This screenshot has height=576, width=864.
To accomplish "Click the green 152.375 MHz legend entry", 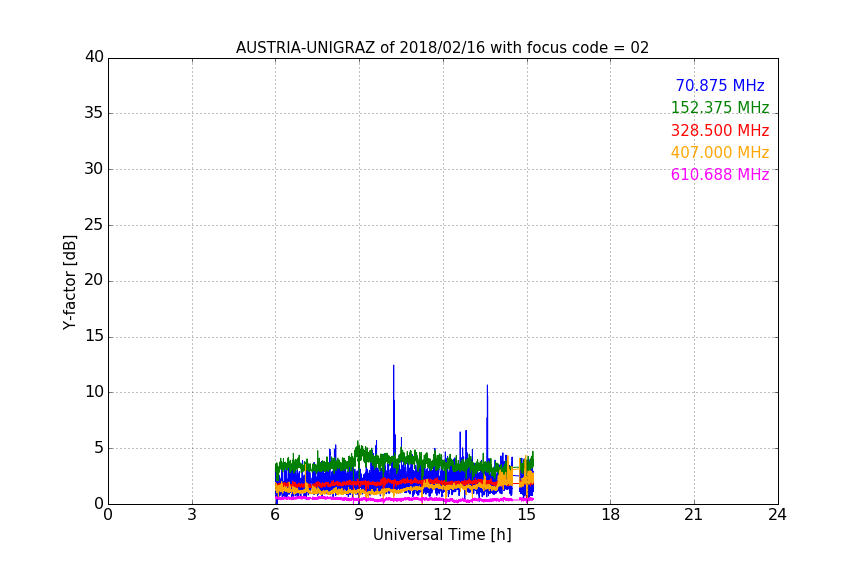I will (x=719, y=108).
